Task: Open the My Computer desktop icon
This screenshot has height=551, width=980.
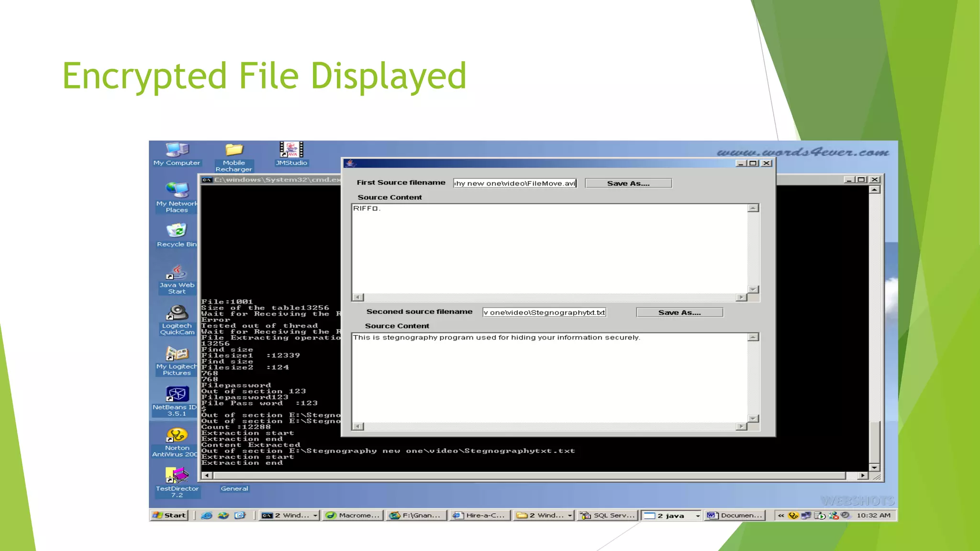Action: (x=177, y=154)
